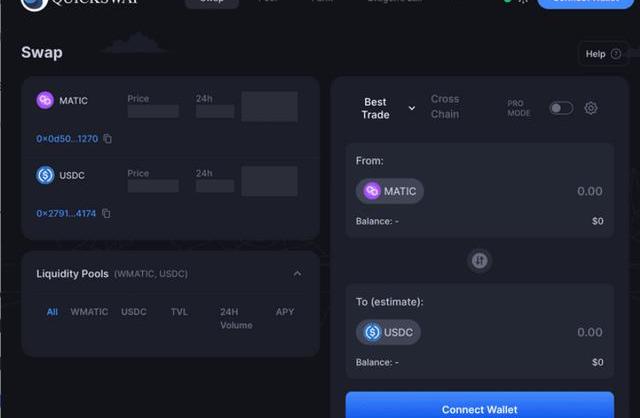
Task: Click the USDC token logo in info panel
Action: (45, 175)
